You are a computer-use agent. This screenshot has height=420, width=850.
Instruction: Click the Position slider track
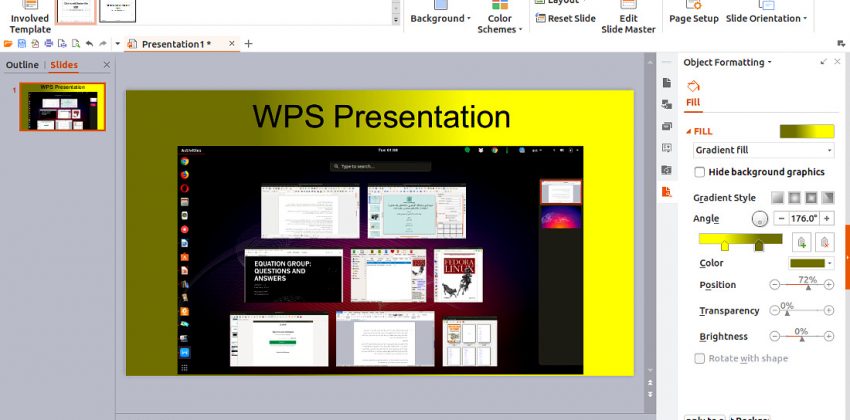click(x=802, y=285)
